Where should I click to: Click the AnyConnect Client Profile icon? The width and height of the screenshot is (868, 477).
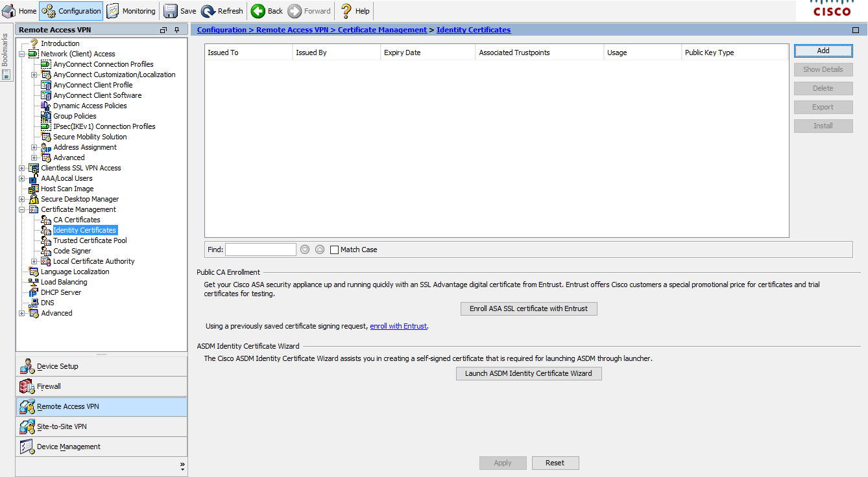[x=46, y=85]
